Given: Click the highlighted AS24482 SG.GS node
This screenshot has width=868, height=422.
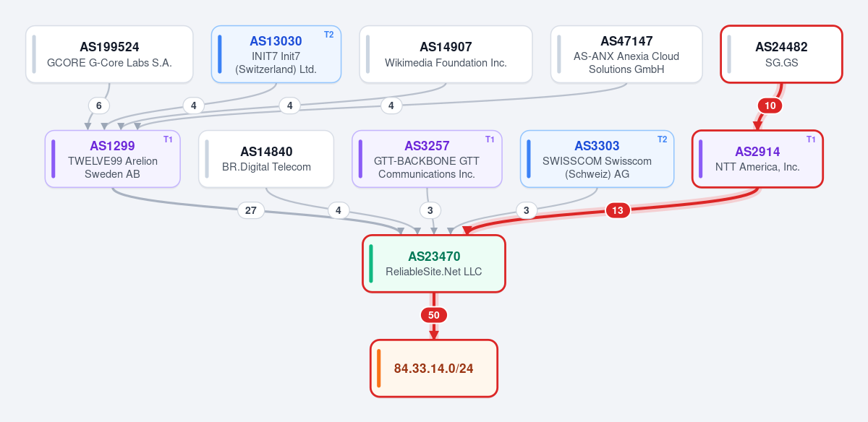Looking at the screenshot, I should coord(781,54).
